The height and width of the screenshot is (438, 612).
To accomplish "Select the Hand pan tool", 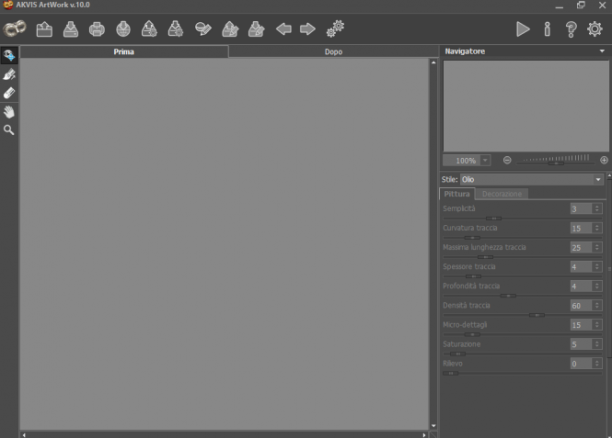I will [9, 112].
